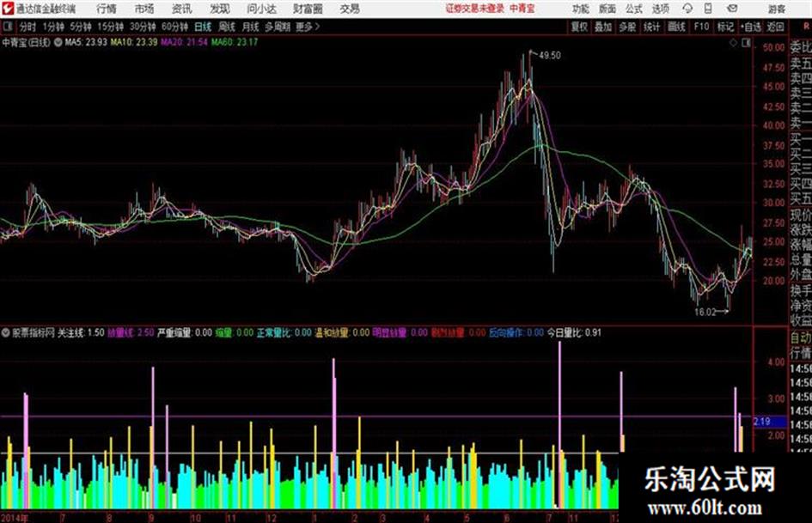Expand the 更多 periods list
Viewport: 812px width, 523px height.
pyautogui.click(x=308, y=27)
